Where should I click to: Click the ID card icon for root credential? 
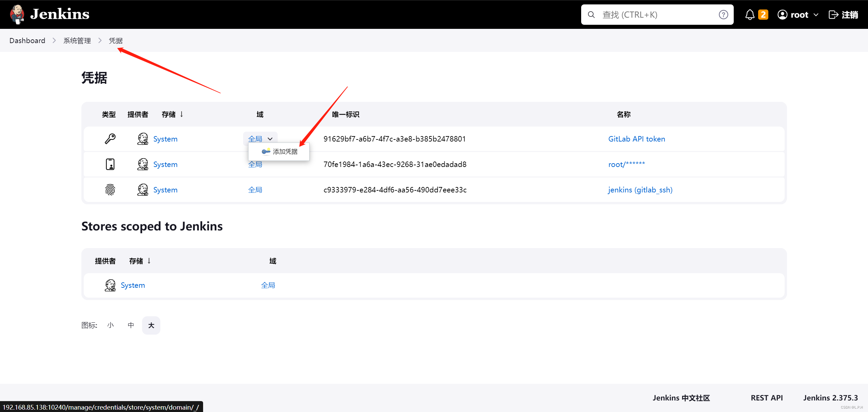110,164
